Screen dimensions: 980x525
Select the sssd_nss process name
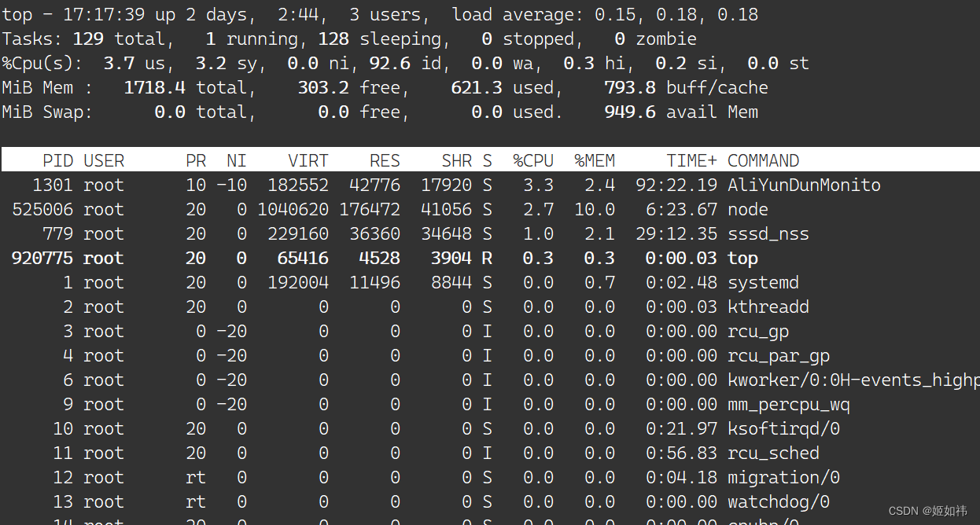click(x=768, y=234)
